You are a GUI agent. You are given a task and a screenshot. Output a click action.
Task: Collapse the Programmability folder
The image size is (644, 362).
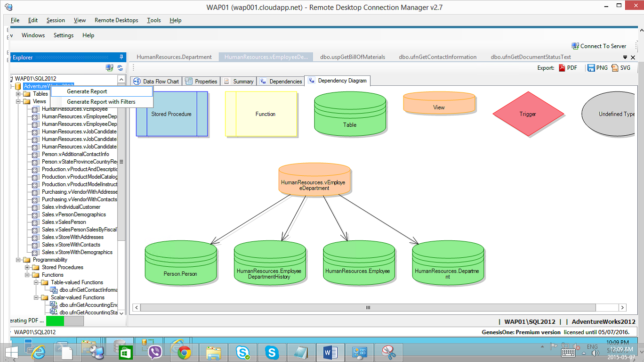19,260
